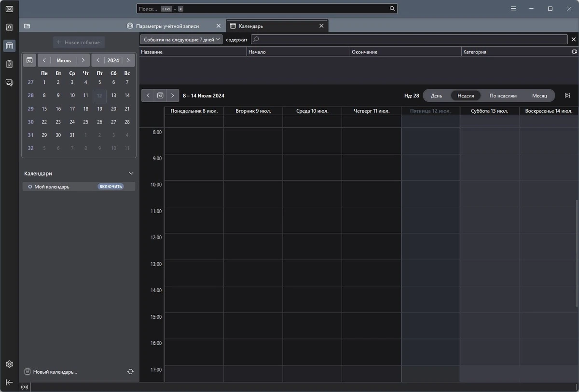Open the Chat space icon
Viewport: 579px width, 392px height.
[9, 82]
